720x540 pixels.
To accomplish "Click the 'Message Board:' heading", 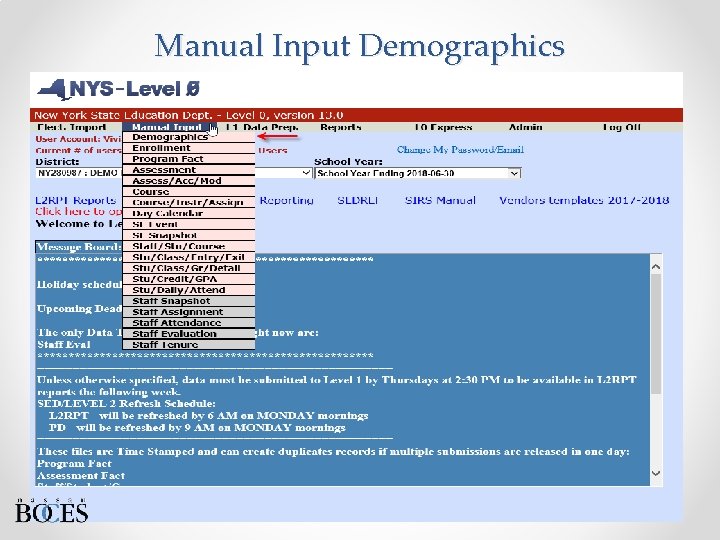I will [x=79, y=247].
